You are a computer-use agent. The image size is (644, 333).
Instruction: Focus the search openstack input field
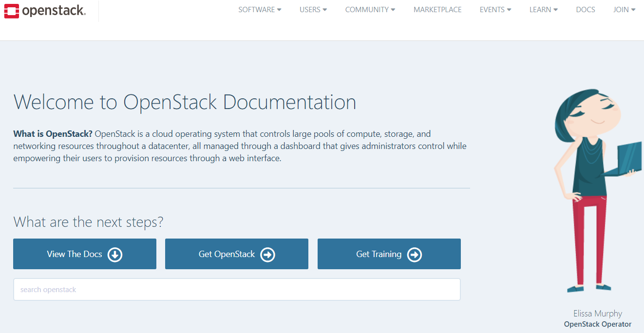click(x=237, y=290)
